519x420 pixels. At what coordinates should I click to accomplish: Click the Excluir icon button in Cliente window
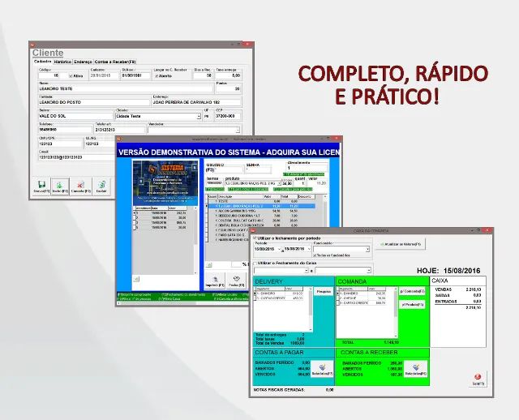[101, 186]
